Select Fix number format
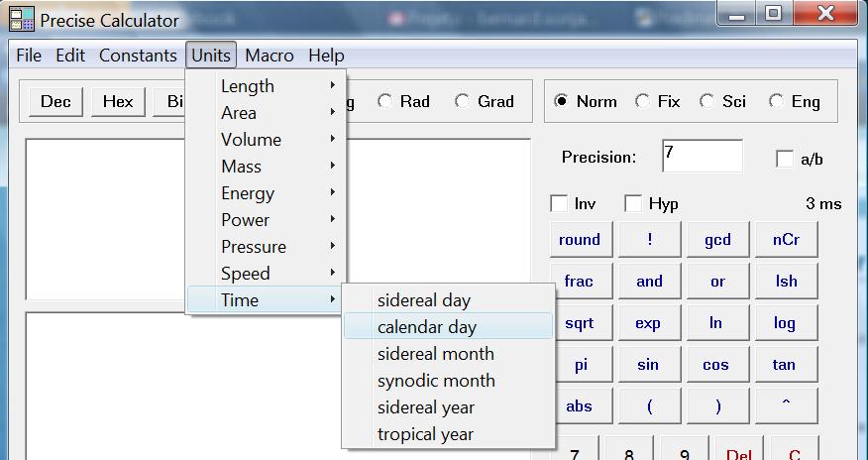Image resolution: width=868 pixels, height=460 pixels. (657, 101)
